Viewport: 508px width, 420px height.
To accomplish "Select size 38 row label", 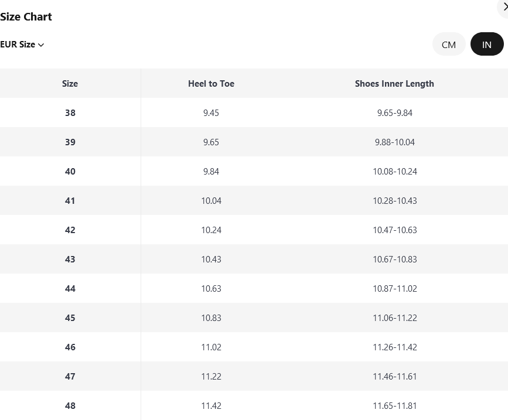I will click(x=70, y=113).
